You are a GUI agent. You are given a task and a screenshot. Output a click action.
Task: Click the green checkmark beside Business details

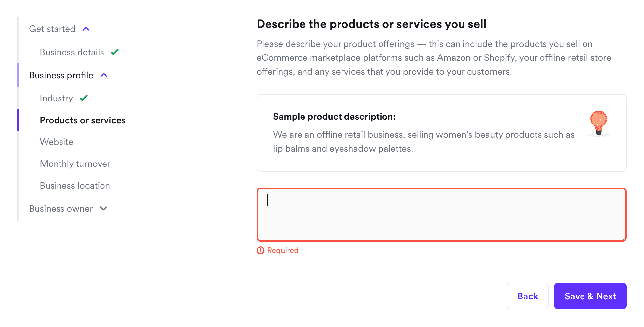click(115, 52)
